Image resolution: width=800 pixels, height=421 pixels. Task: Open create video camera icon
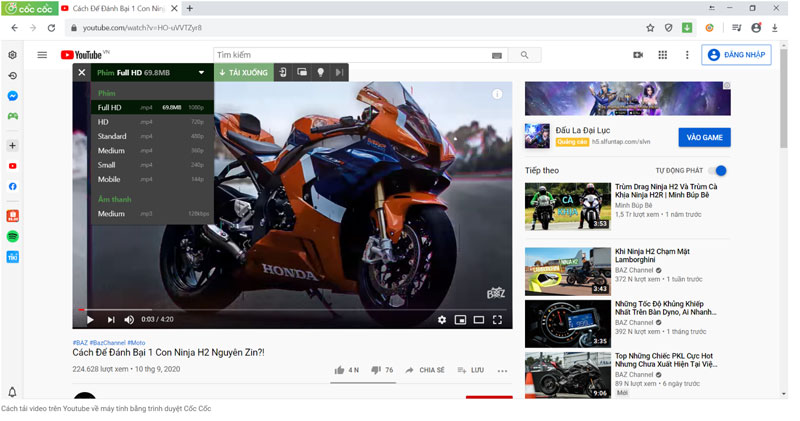pos(638,55)
